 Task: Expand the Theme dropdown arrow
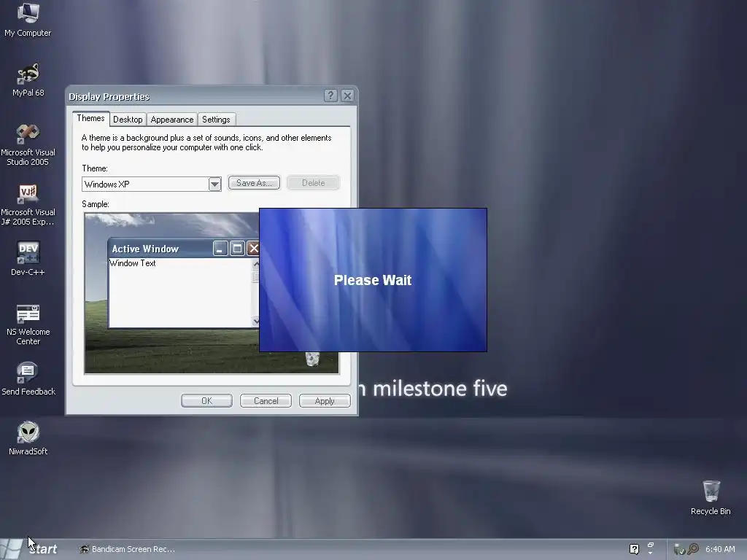215,184
